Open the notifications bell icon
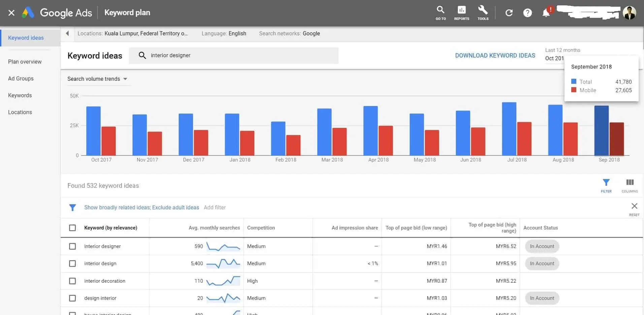The height and width of the screenshot is (315, 644). point(546,13)
